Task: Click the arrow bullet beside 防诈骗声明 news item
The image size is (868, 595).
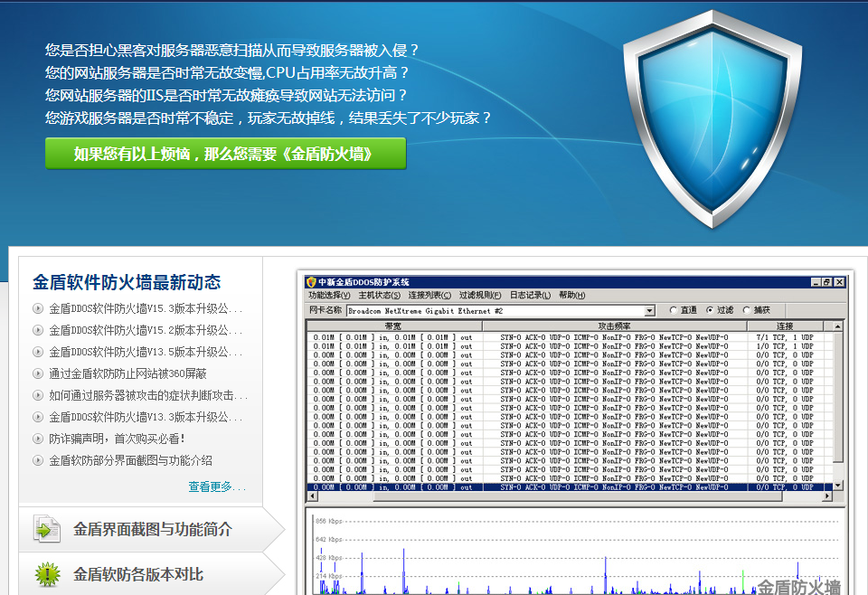Action: pyautogui.click(x=38, y=438)
